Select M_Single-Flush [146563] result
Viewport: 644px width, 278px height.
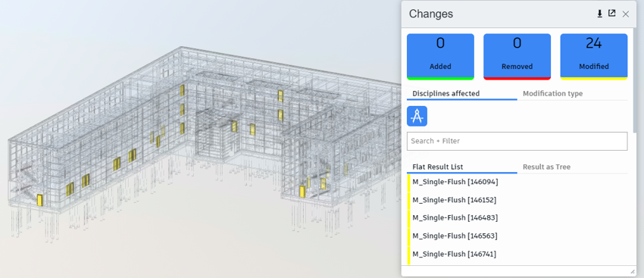[517, 236]
